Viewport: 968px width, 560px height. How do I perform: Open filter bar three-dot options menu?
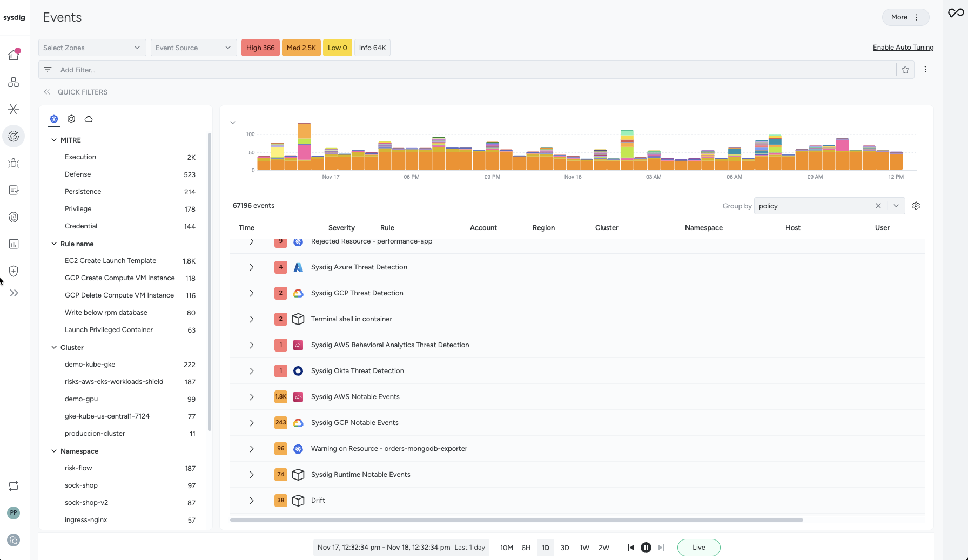click(925, 69)
